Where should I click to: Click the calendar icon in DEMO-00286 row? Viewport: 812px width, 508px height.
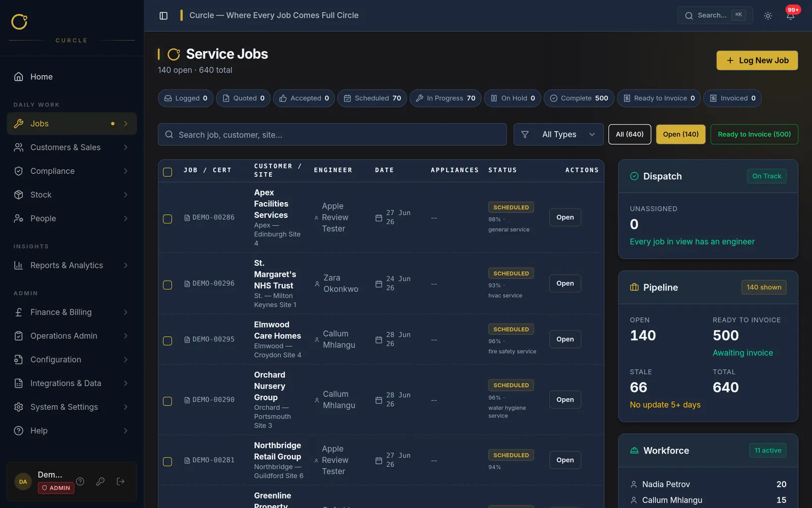point(379,218)
